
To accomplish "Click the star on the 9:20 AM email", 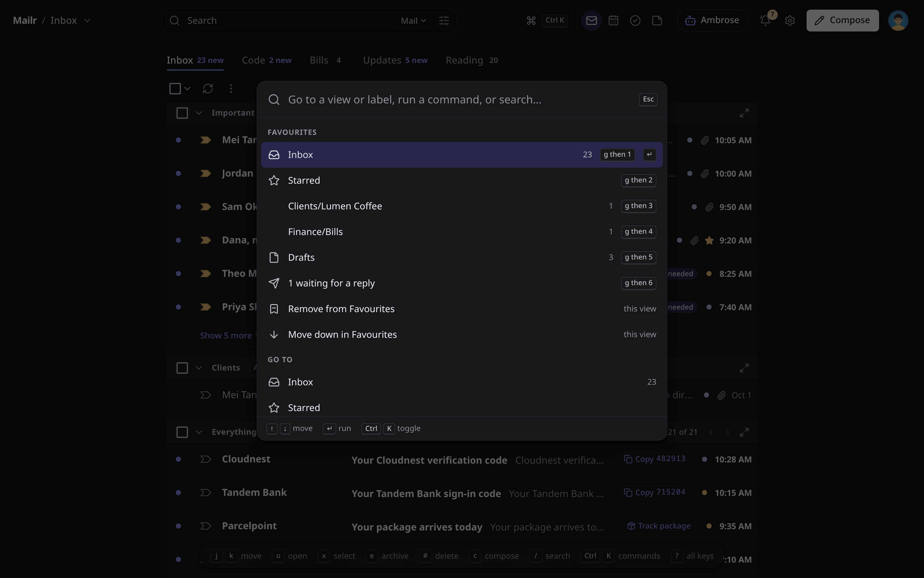I will coord(709,241).
